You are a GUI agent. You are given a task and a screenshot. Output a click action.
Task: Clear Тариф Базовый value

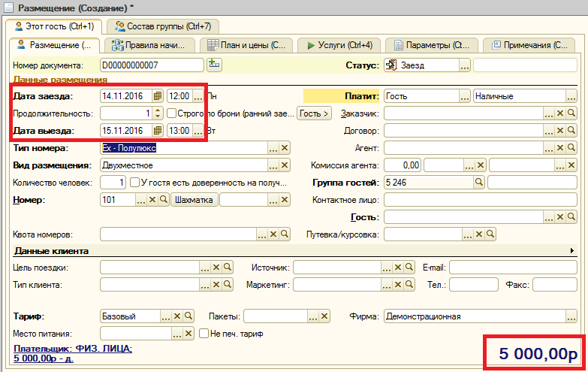coord(177,316)
